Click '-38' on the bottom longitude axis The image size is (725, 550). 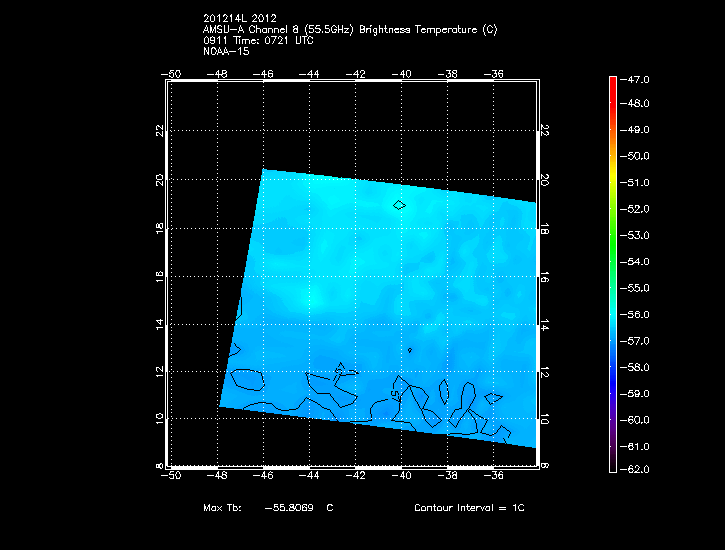(447, 475)
